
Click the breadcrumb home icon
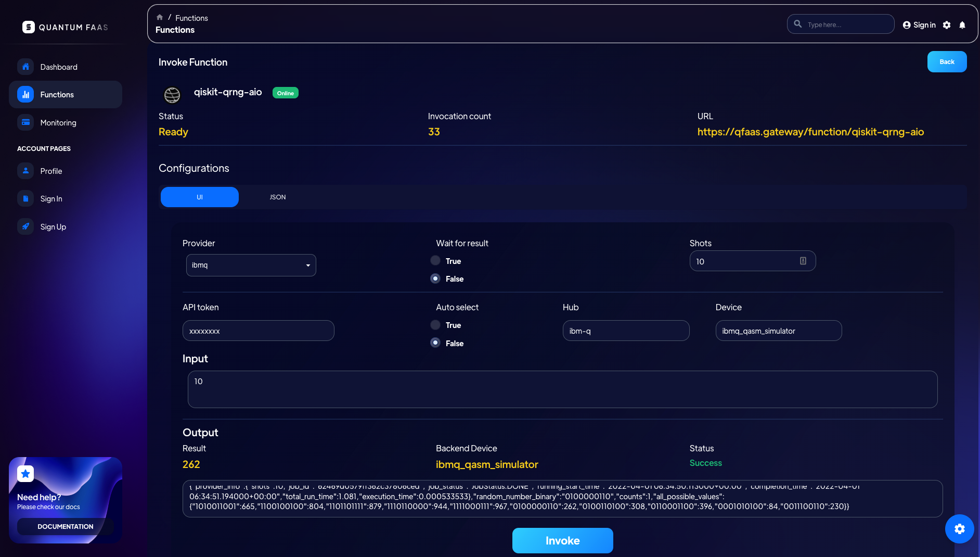pyautogui.click(x=160, y=17)
